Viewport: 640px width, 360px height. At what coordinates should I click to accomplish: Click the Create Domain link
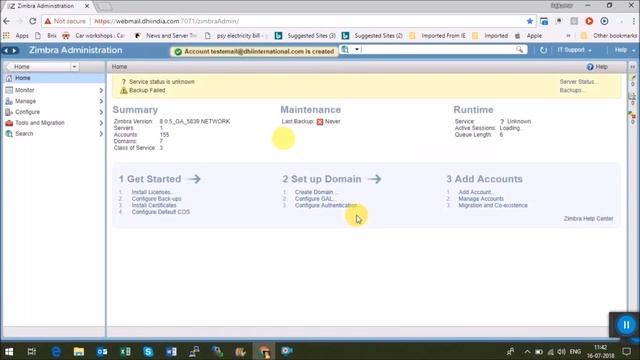click(x=315, y=192)
